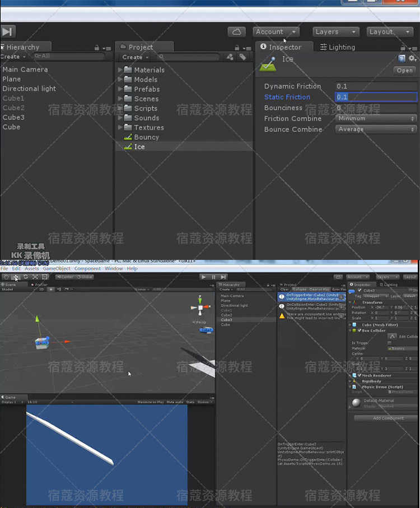Switch to the Profiler tab in lower window
The height and width of the screenshot is (508, 420).
coord(40,285)
